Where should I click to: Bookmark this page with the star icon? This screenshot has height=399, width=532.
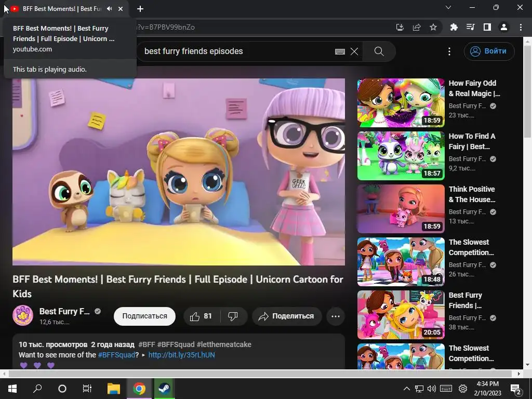point(433,27)
